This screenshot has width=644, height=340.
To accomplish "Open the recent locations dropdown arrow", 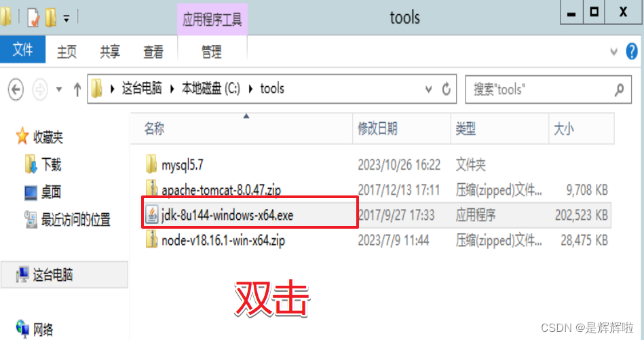I will [59, 89].
